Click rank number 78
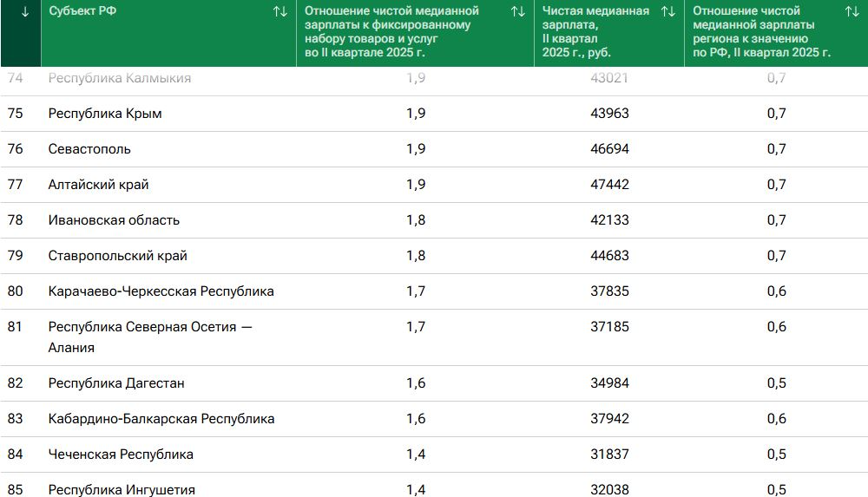Screen dimensions: 868x497 (15, 219)
